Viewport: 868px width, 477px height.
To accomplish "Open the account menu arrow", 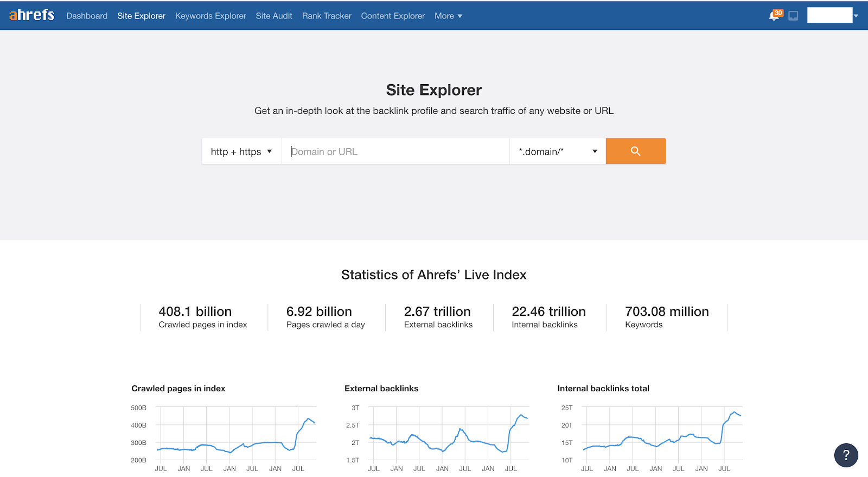I will (x=856, y=16).
